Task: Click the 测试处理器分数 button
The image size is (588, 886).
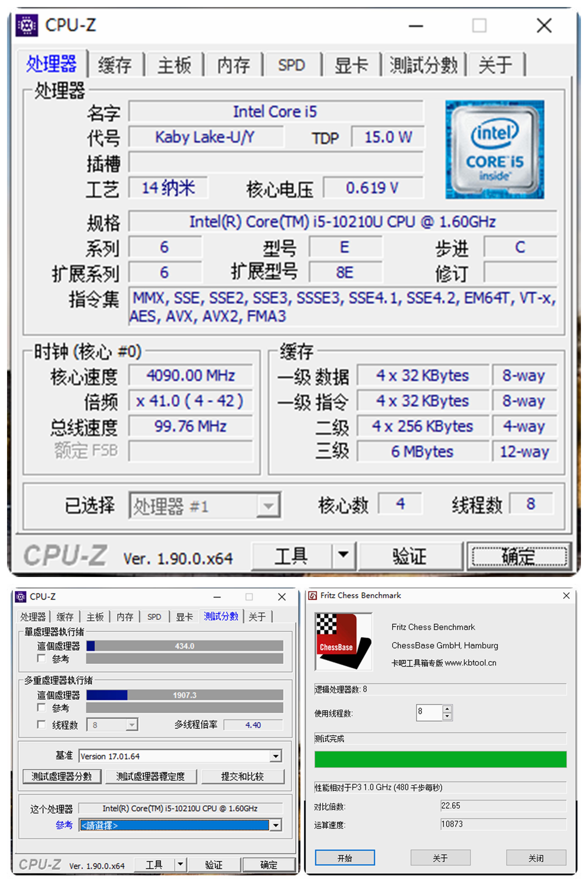Action: 62,776
